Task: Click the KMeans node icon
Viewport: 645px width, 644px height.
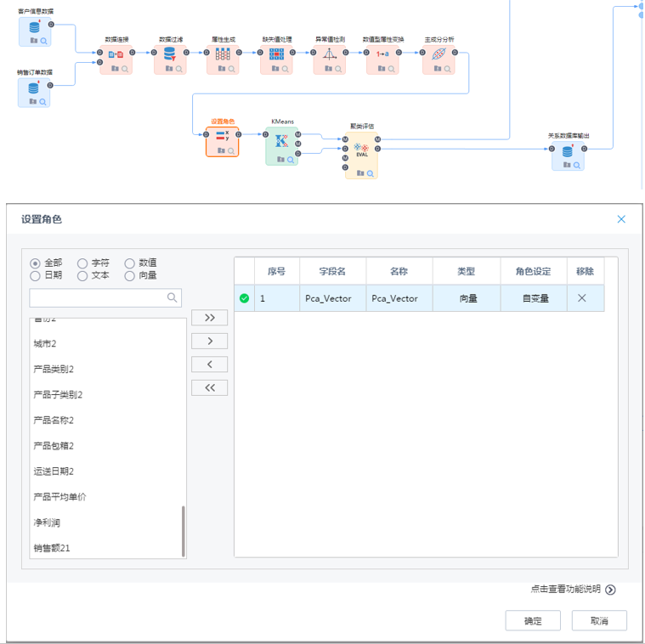Action: pos(281,141)
